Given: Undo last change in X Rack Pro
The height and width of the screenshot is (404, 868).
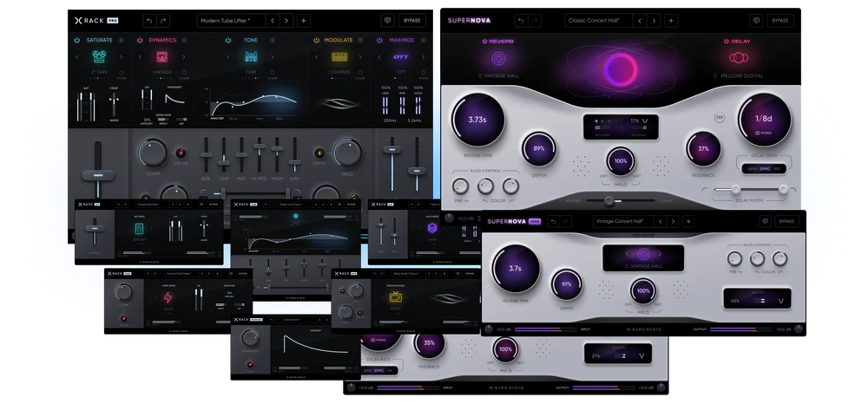Looking at the screenshot, I should pyautogui.click(x=149, y=21).
